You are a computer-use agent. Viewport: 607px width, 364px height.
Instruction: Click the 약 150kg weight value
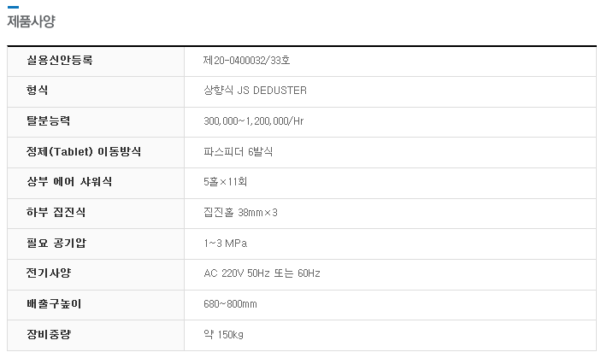[223, 334]
